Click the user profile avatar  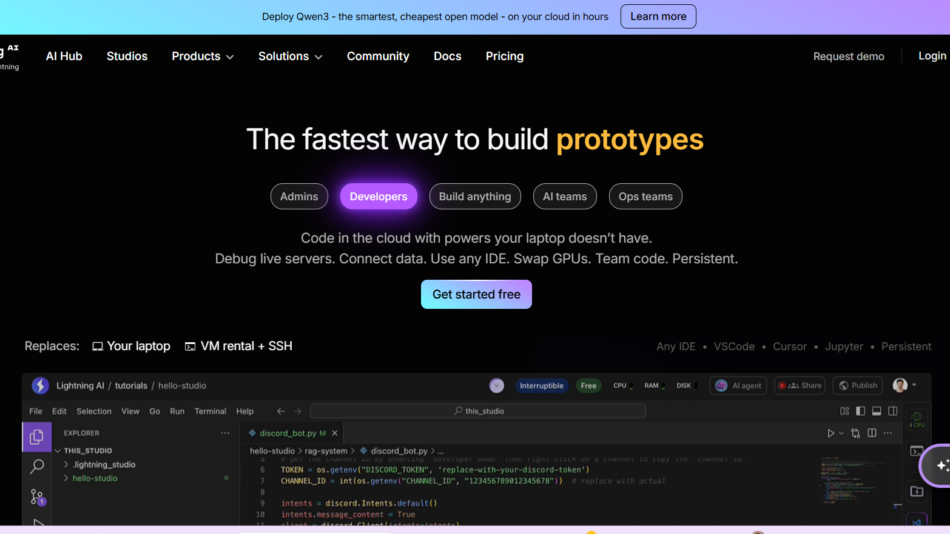(x=900, y=385)
